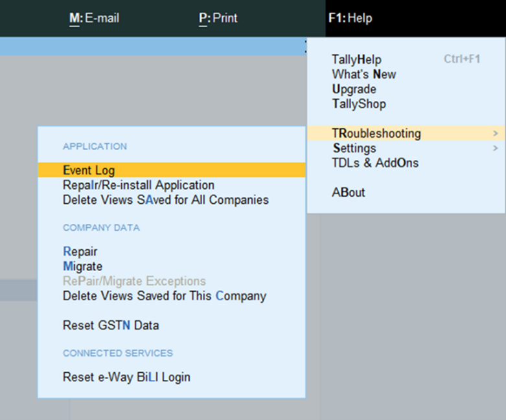506x420 pixels.
Task: Open the F1: Help top menu
Action: (350, 18)
